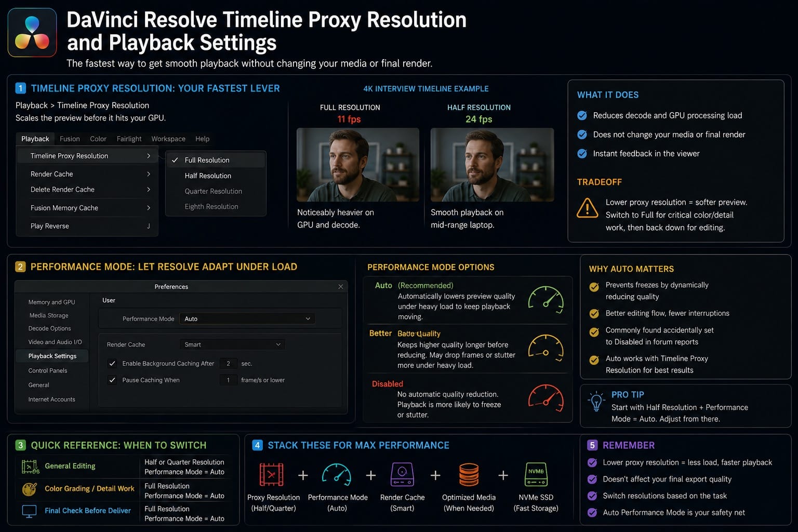Click the Final Check monitor icon

coord(29,511)
